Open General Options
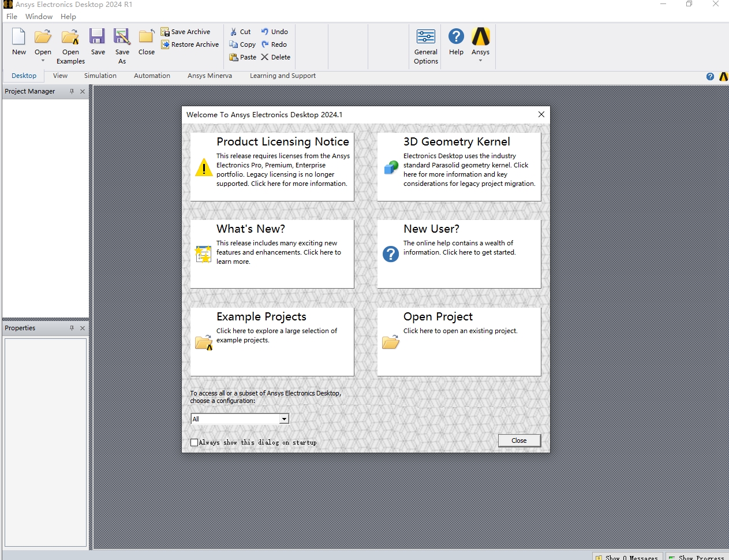729x560 pixels. tap(425, 38)
